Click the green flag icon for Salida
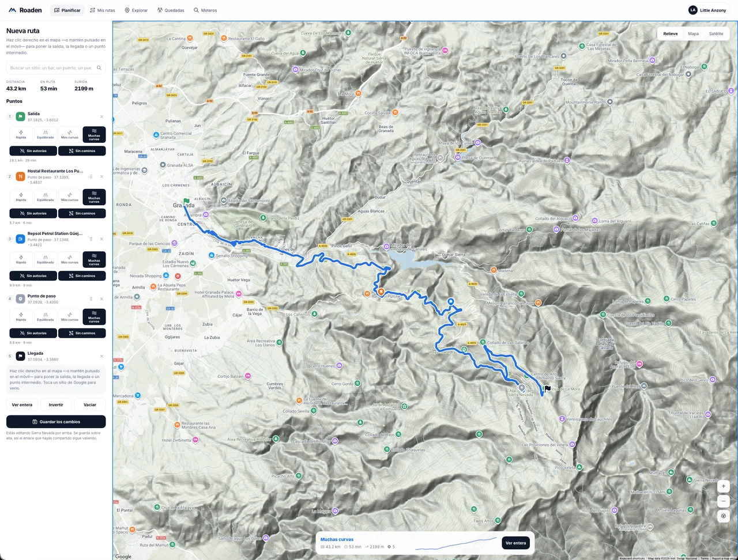Screen dimensions: 738x560 click(20, 116)
